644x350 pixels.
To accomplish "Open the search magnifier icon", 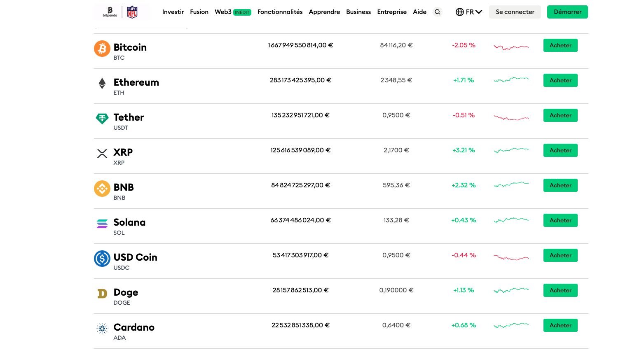I will [437, 12].
